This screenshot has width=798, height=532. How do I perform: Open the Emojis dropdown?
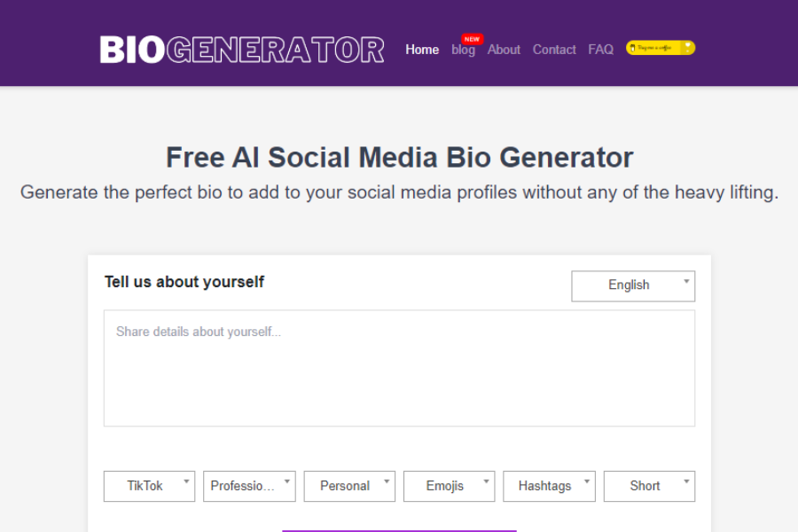pos(449,486)
